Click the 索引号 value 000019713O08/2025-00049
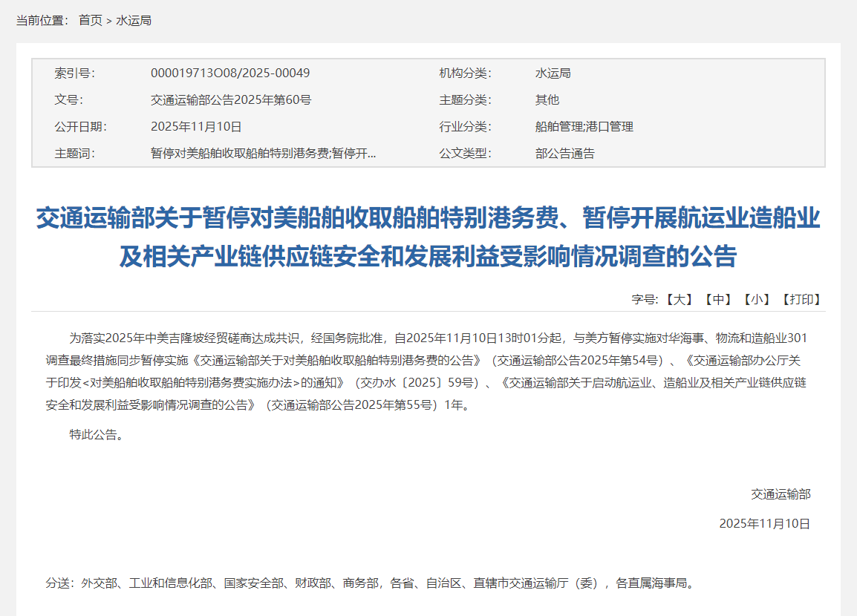Viewport: 857px width, 616px height. pyautogui.click(x=230, y=73)
